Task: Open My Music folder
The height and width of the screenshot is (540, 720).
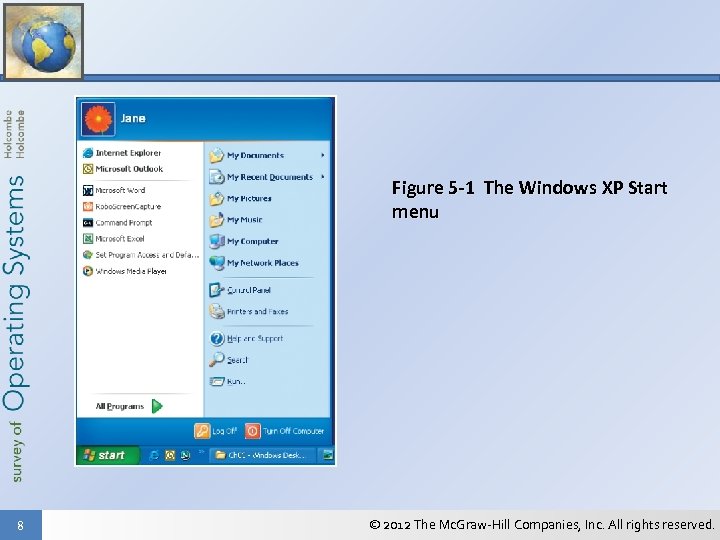Action: click(x=236, y=220)
